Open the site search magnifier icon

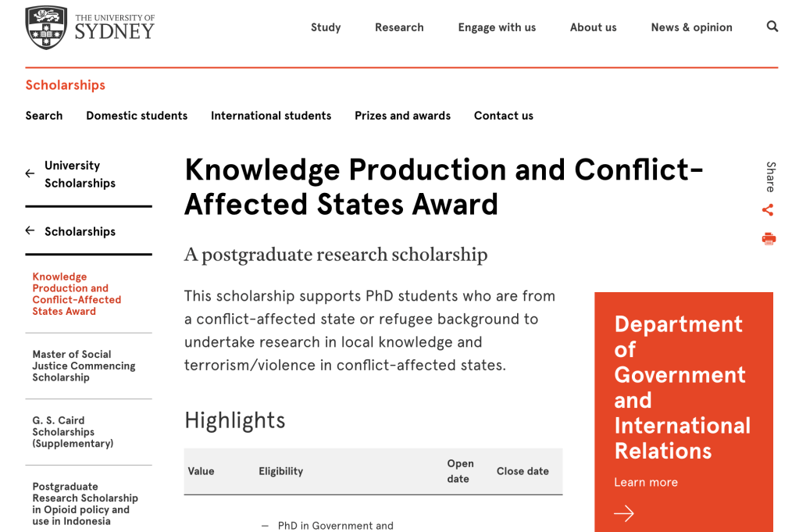coord(772,27)
